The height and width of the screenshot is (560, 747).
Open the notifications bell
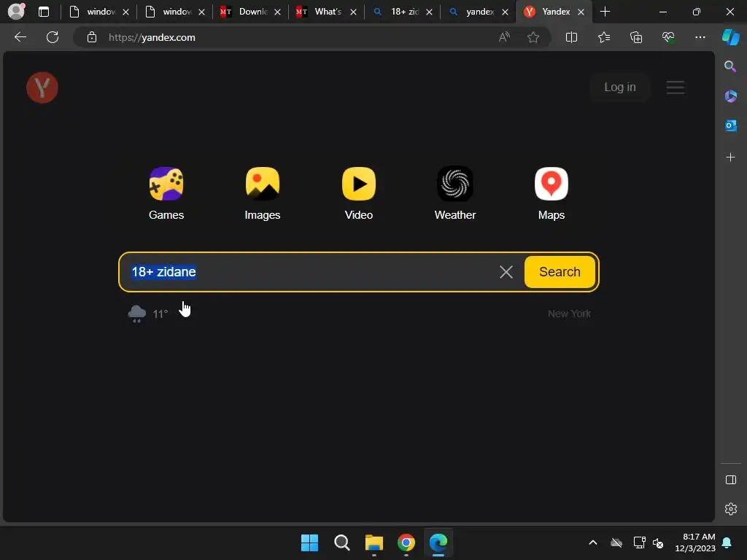click(x=727, y=542)
